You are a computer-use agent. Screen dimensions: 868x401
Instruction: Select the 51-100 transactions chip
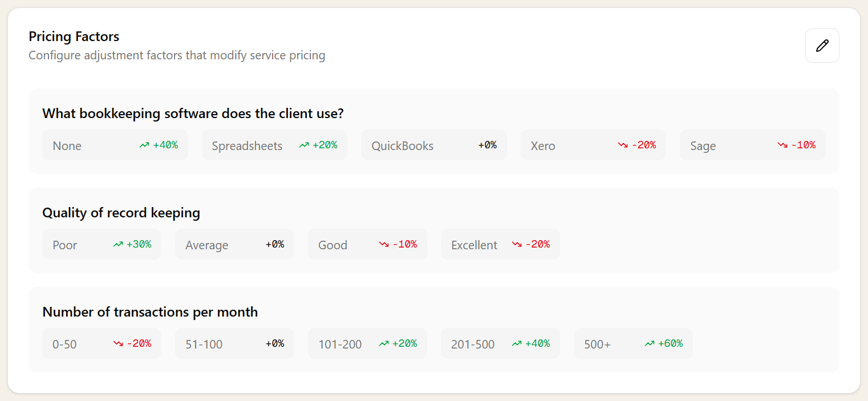tap(234, 344)
